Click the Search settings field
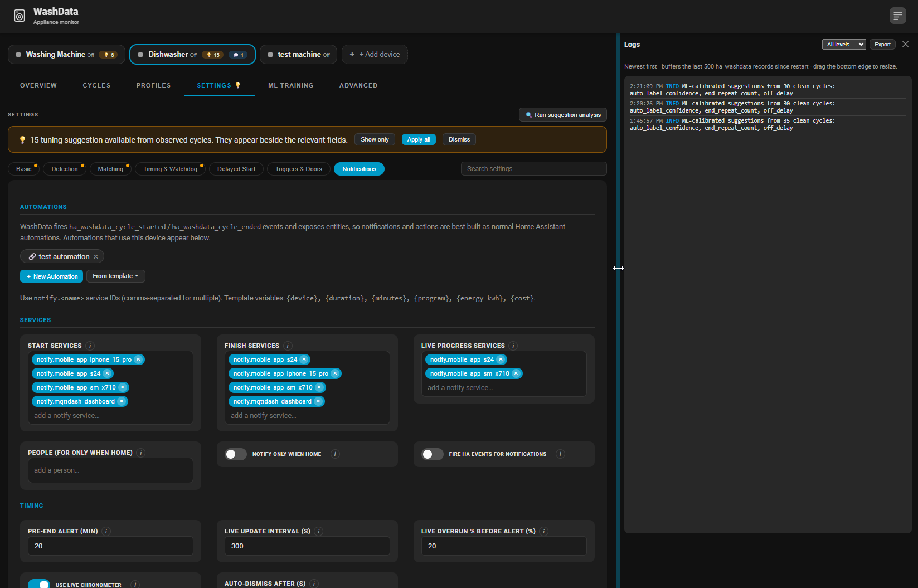Screen dimensions: 918x588 point(534,169)
